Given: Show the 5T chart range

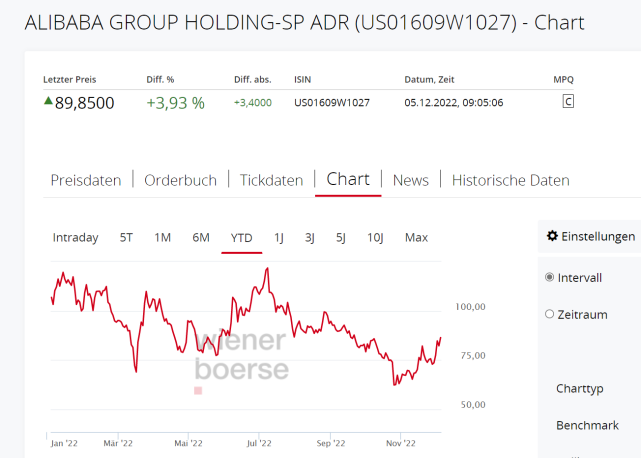Looking at the screenshot, I should [x=126, y=237].
